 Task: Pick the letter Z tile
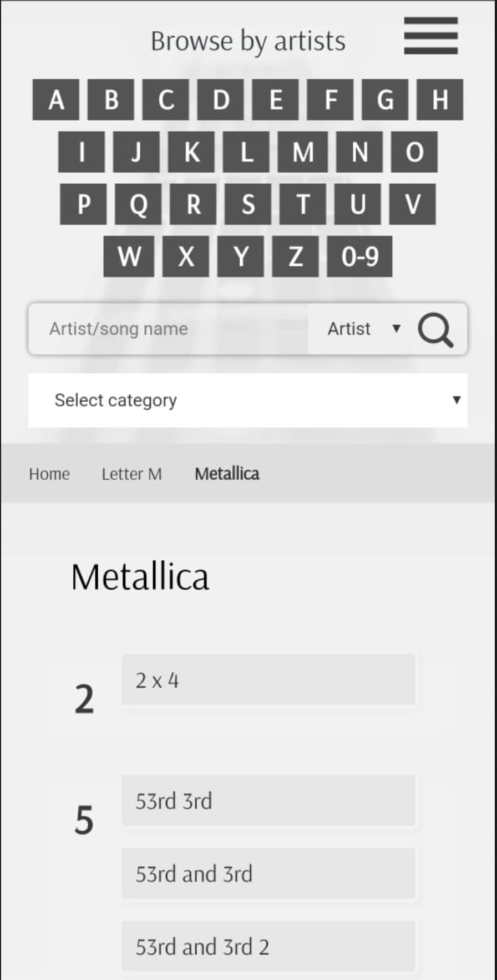(296, 257)
